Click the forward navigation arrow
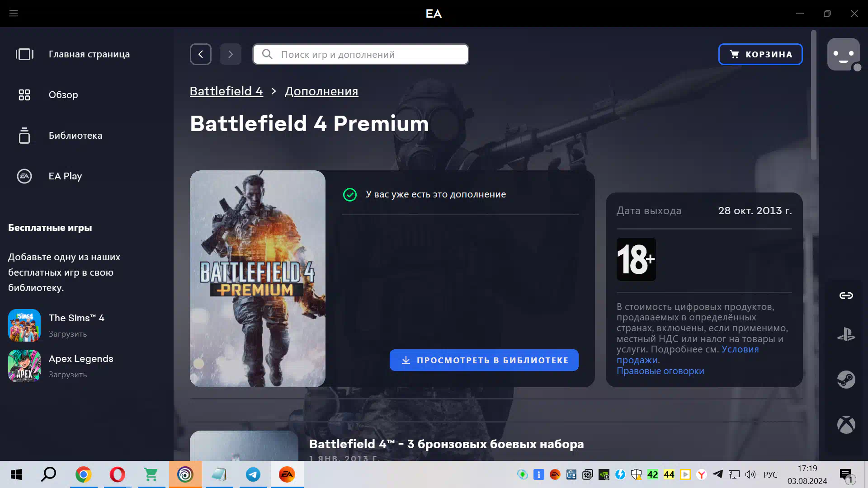 pyautogui.click(x=231, y=54)
